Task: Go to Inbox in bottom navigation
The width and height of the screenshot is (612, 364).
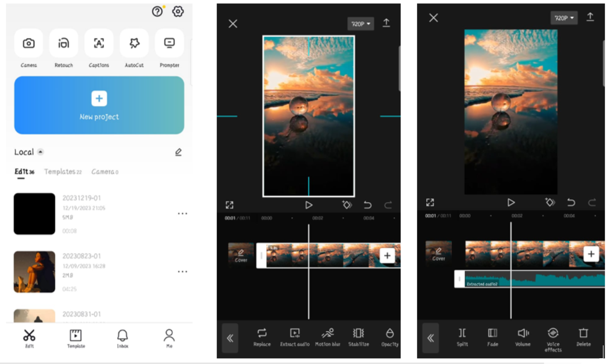Action: click(x=122, y=338)
